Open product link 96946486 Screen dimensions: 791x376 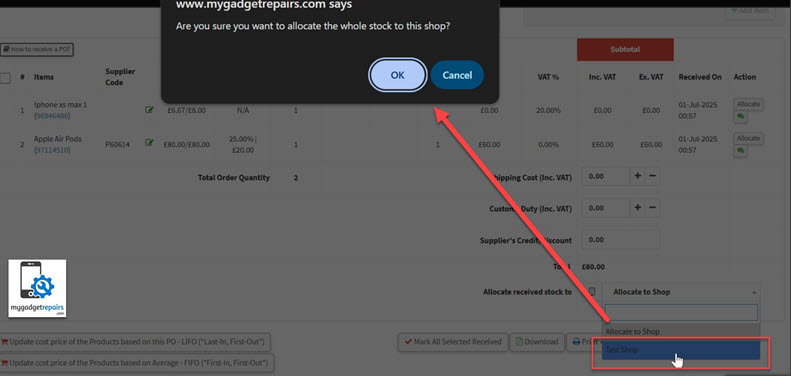(x=52, y=116)
